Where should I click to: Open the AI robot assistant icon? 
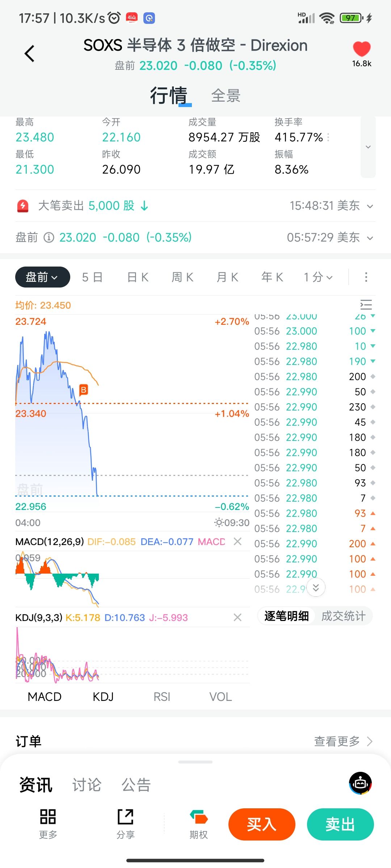tap(360, 783)
